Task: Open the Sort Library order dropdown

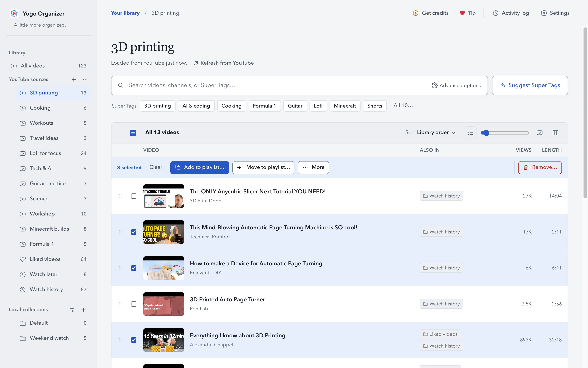Action: [x=430, y=133]
